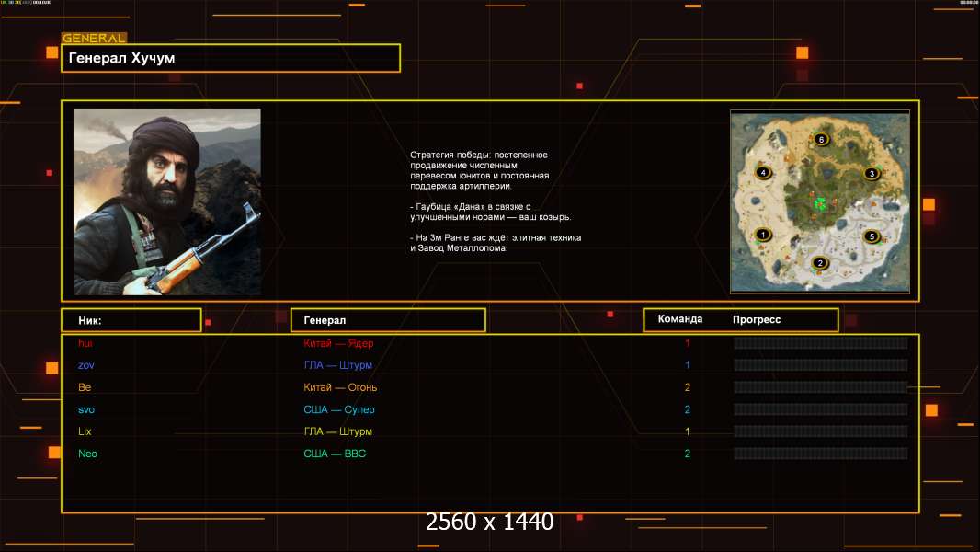Click the progress bar for player Neo
980x552 pixels.
(820, 454)
